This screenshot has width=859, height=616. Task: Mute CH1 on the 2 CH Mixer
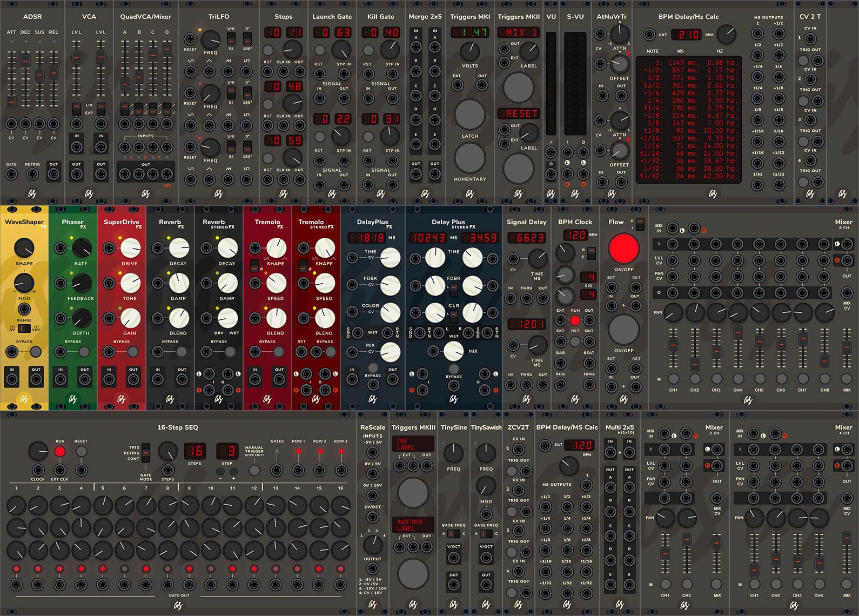click(666, 584)
